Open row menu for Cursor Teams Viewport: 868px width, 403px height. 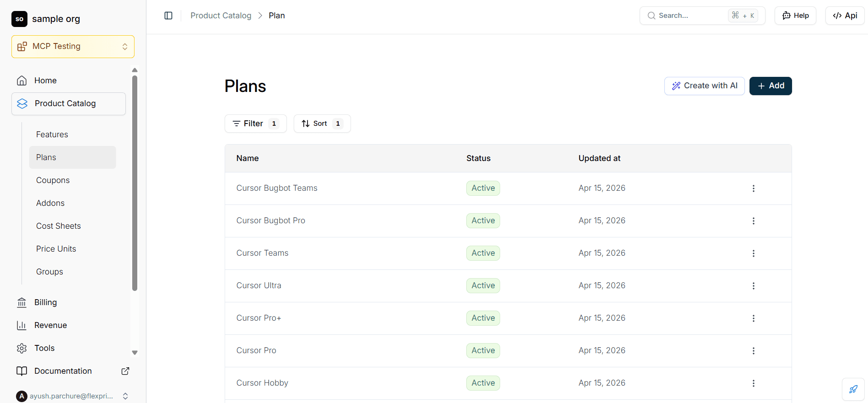(x=754, y=253)
